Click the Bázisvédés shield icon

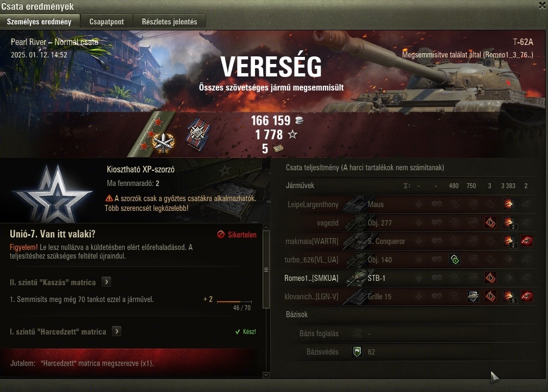click(x=357, y=352)
